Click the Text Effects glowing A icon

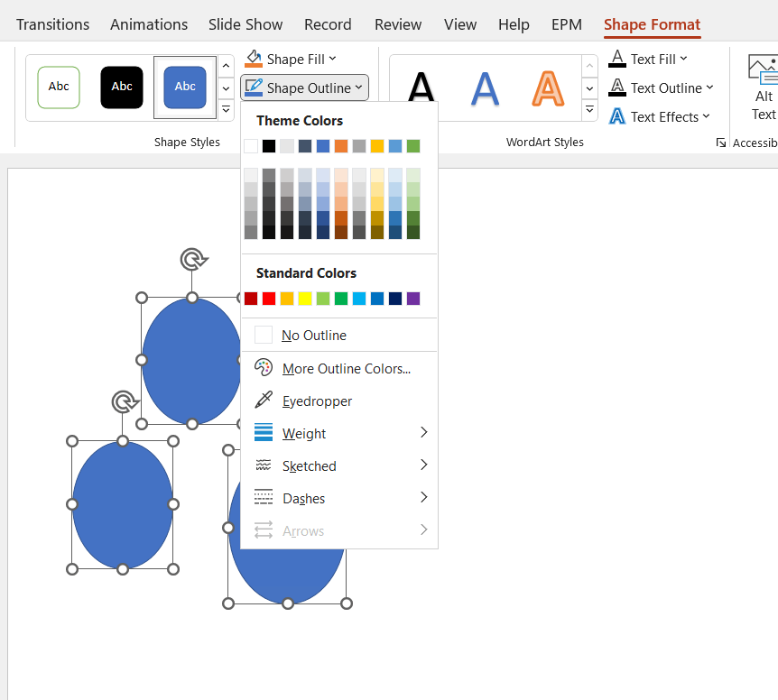pos(616,116)
